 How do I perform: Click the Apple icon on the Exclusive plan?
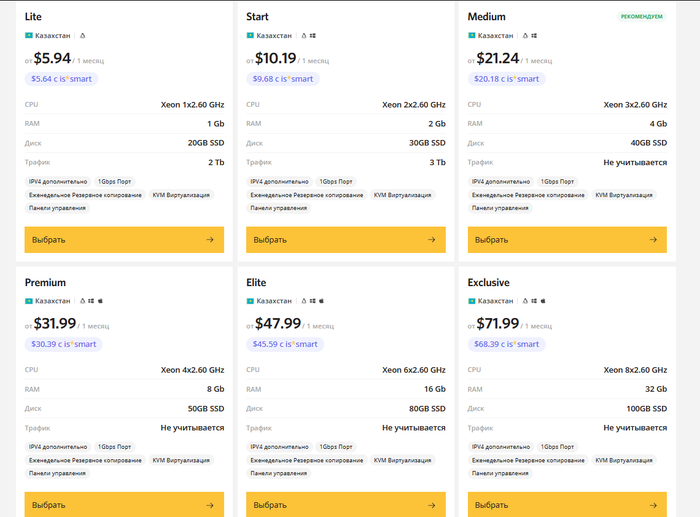click(x=544, y=300)
